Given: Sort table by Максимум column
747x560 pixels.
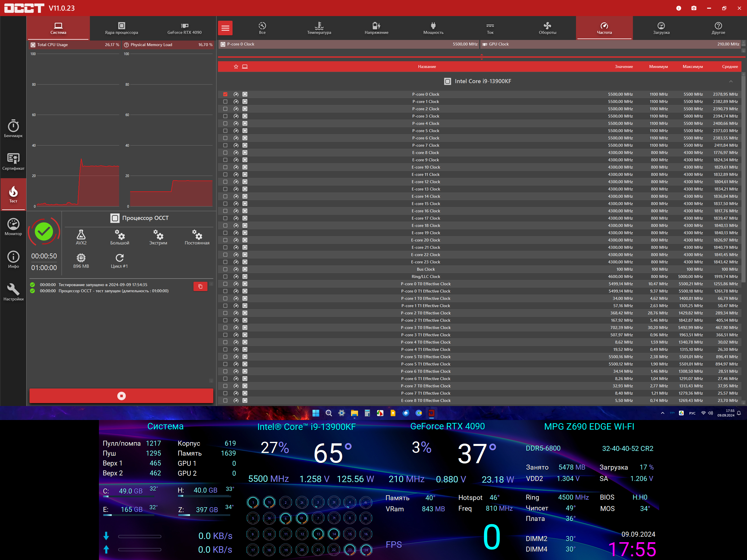Looking at the screenshot, I should [692, 66].
